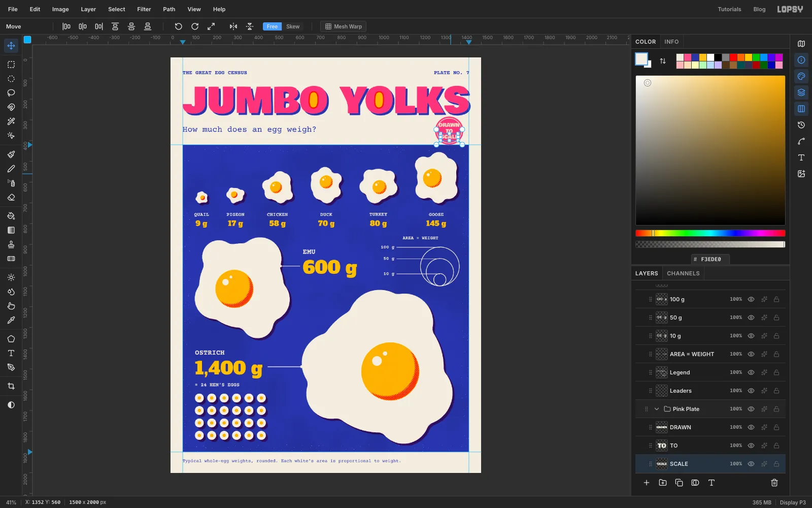
Task: Select the Paint Bucket tool
Action: click(x=11, y=216)
